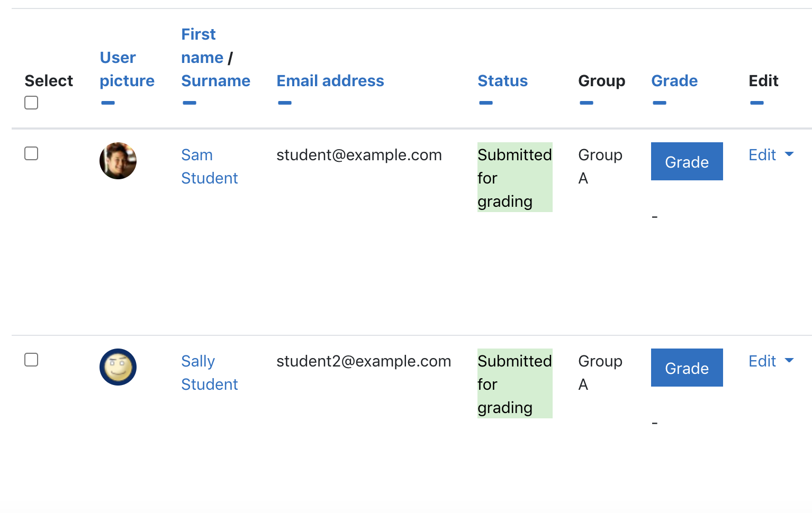
Task: Hide the Group column
Action: 587,103
